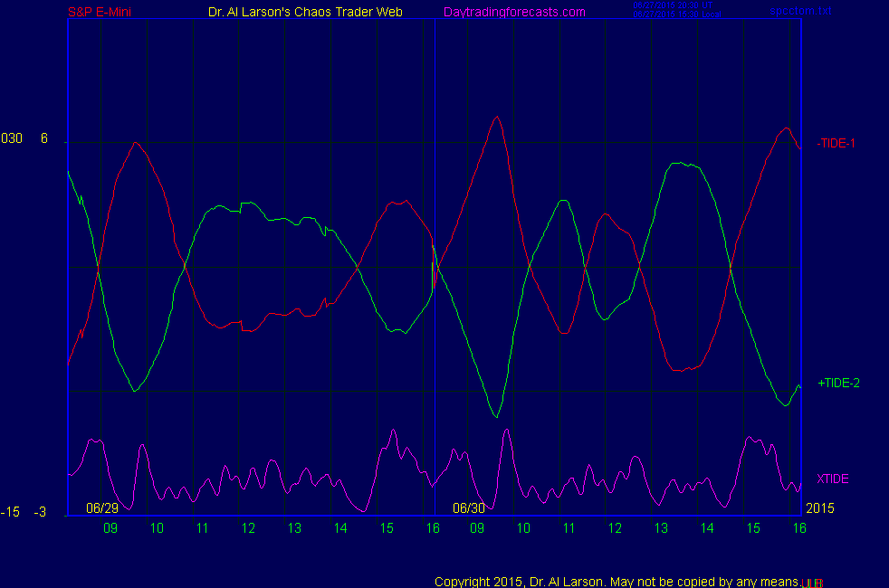This screenshot has height=588, width=889.
Task: Click the XTIDE magenta legend label
Action: [832, 479]
